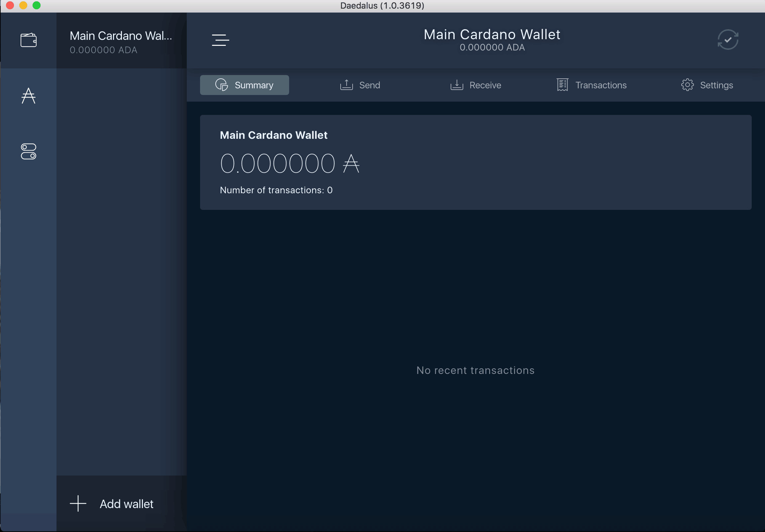
Task: Select Main Cardano Wallet in sidebar
Action: [121, 41]
